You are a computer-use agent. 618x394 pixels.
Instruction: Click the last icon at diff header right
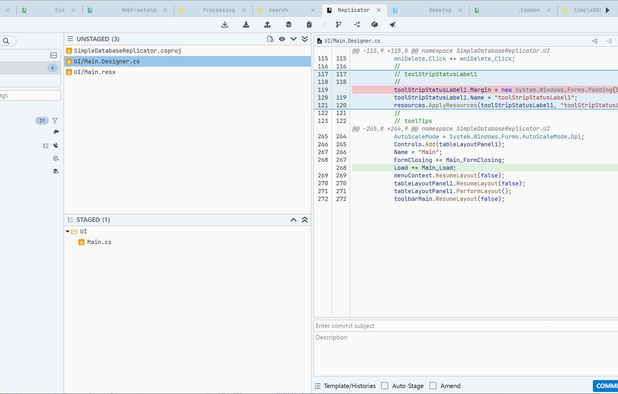[x=609, y=41]
